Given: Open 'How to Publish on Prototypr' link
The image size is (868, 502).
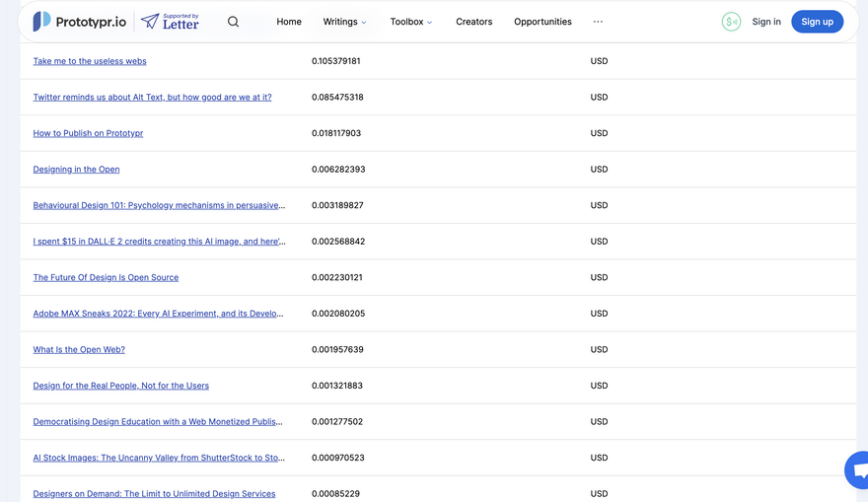Looking at the screenshot, I should coord(88,133).
